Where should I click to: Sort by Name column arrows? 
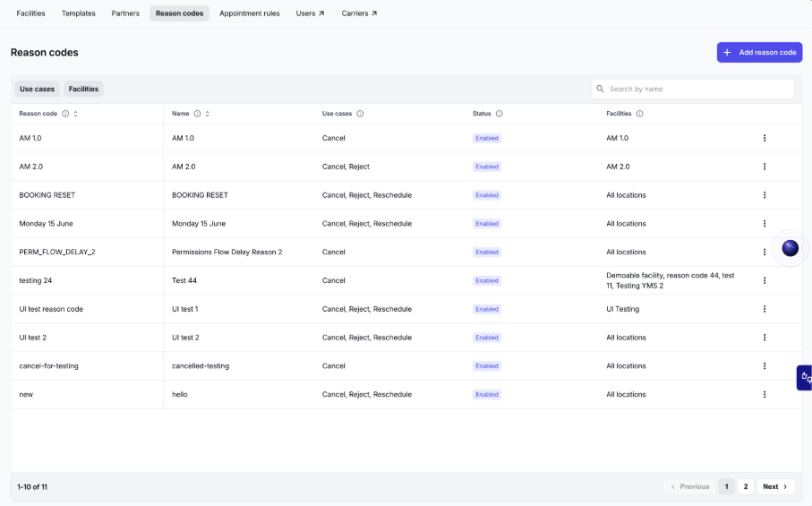(207, 114)
